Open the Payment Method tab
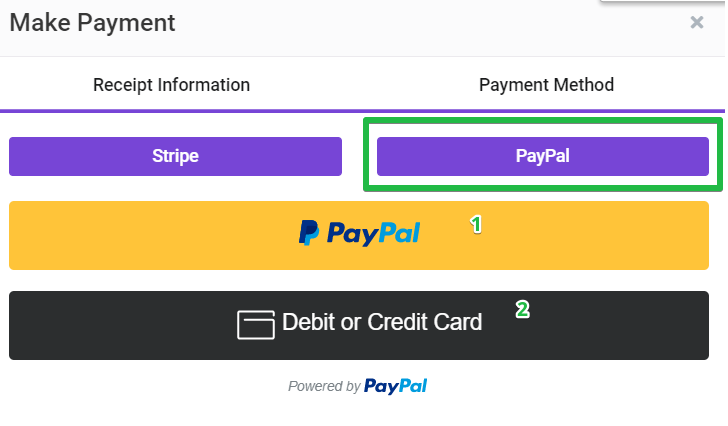728x426 pixels. click(x=546, y=85)
